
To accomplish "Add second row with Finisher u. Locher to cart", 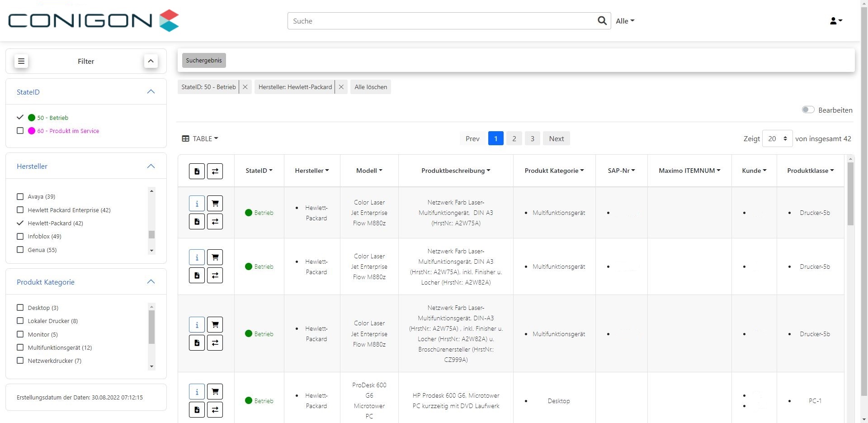I will 215,257.
